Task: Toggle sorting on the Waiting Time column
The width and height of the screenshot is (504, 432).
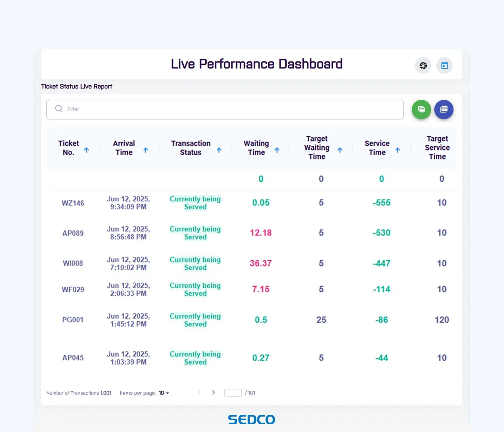Action: [x=277, y=150]
